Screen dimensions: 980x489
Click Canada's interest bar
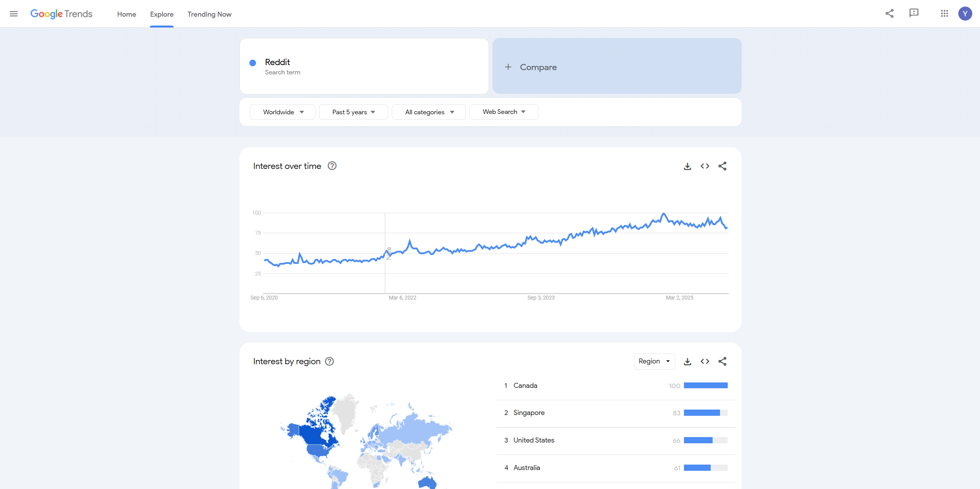pyautogui.click(x=706, y=386)
